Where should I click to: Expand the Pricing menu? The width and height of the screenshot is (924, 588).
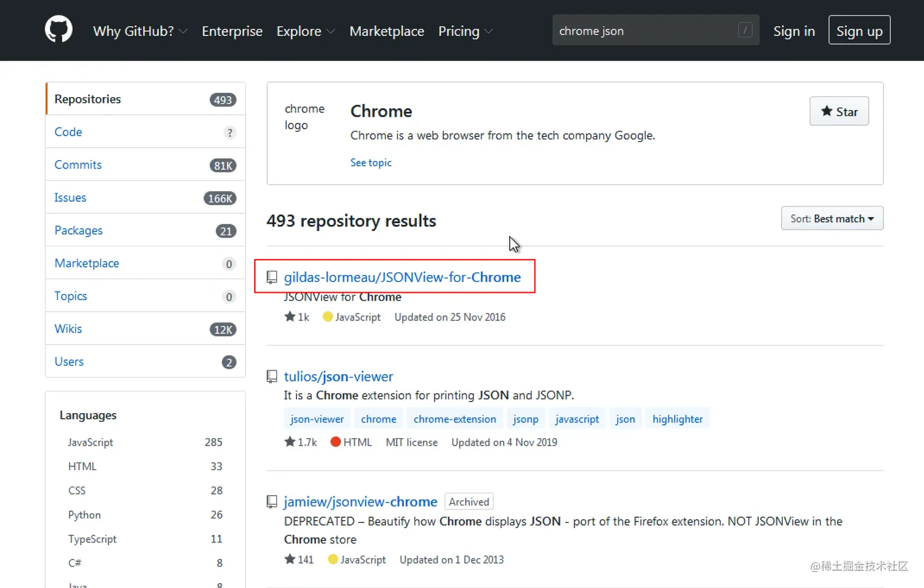pyautogui.click(x=465, y=31)
